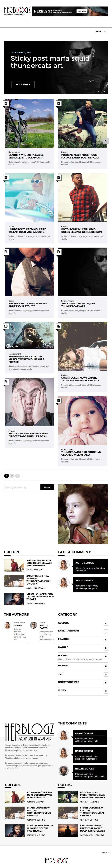
Task: Select current pagination page 1
Action: point(6,476)
